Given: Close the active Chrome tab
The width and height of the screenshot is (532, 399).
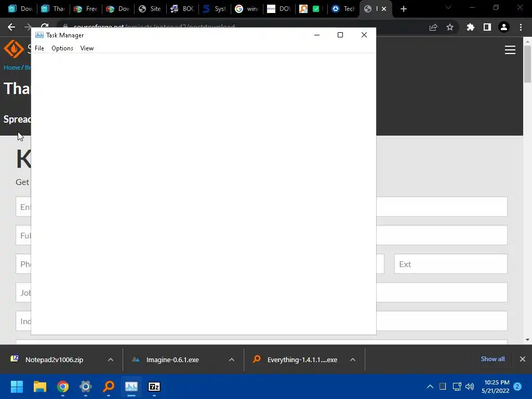Looking at the screenshot, I should tap(384, 9).
